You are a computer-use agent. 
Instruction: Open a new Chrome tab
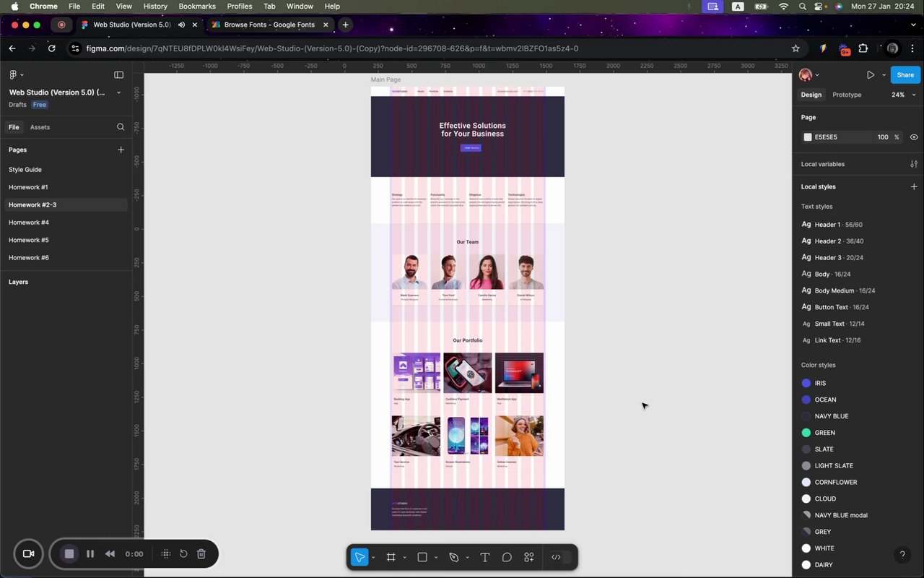point(345,25)
